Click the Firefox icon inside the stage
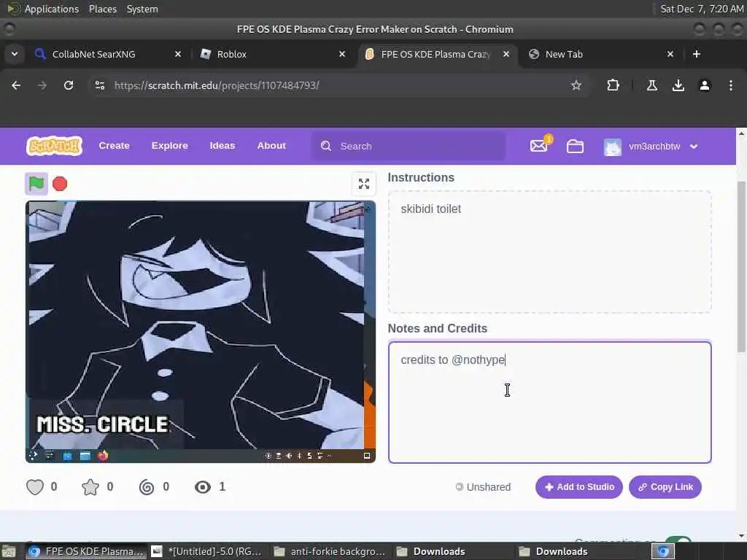 click(x=103, y=456)
